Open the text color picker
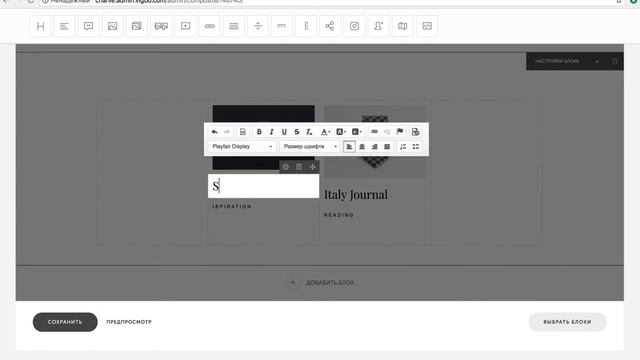640x360 pixels. click(x=325, y=132)
